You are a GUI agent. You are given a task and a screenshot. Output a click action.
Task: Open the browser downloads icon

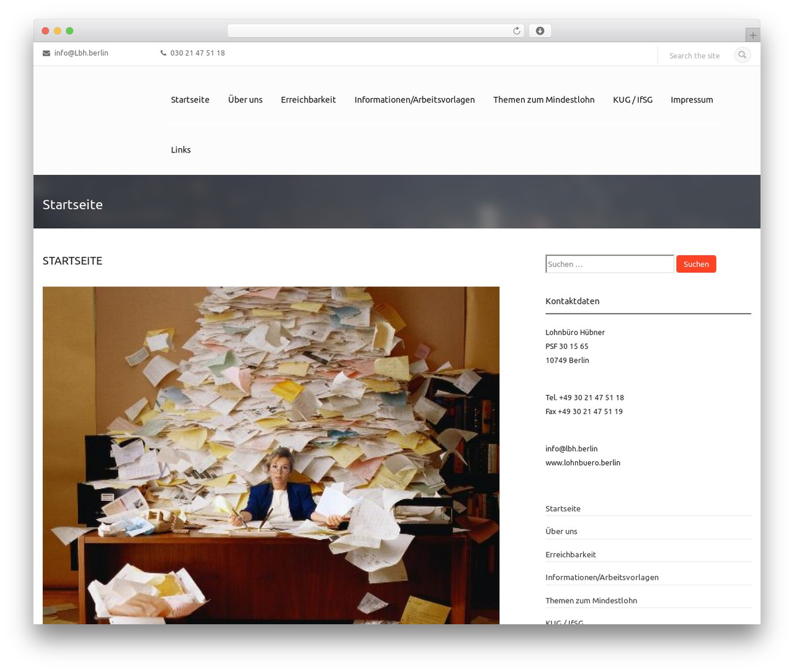540,31
